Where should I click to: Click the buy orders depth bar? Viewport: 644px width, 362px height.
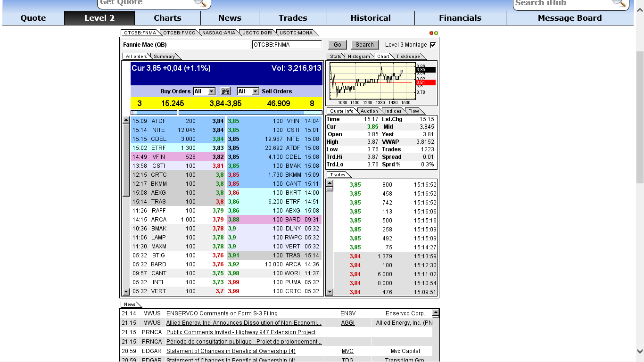click(154, 113)
